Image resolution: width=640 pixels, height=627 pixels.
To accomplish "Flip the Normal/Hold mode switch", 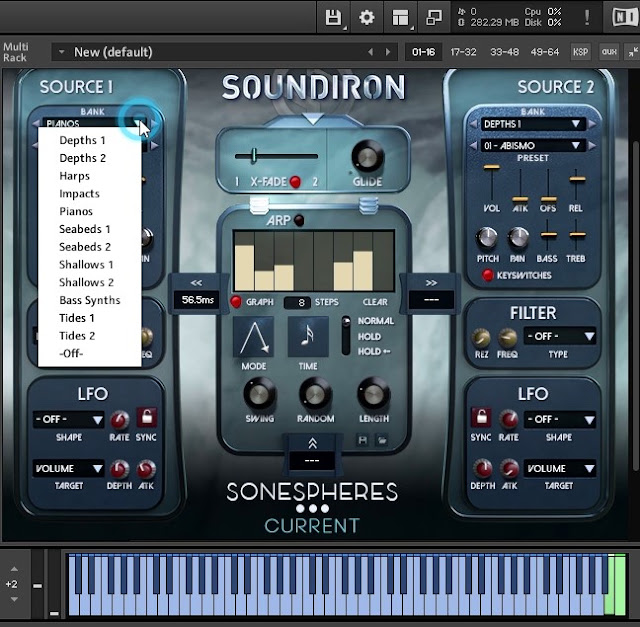I will pos(346,336).
